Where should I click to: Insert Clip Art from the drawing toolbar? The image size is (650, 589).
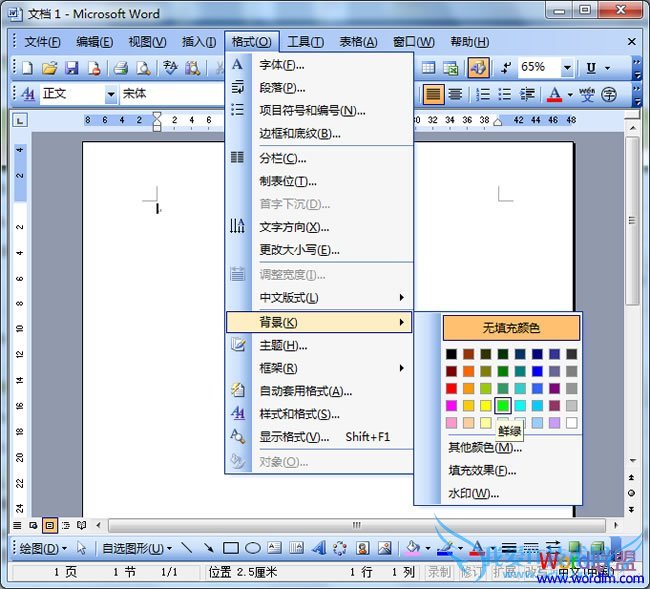[362, 548]
